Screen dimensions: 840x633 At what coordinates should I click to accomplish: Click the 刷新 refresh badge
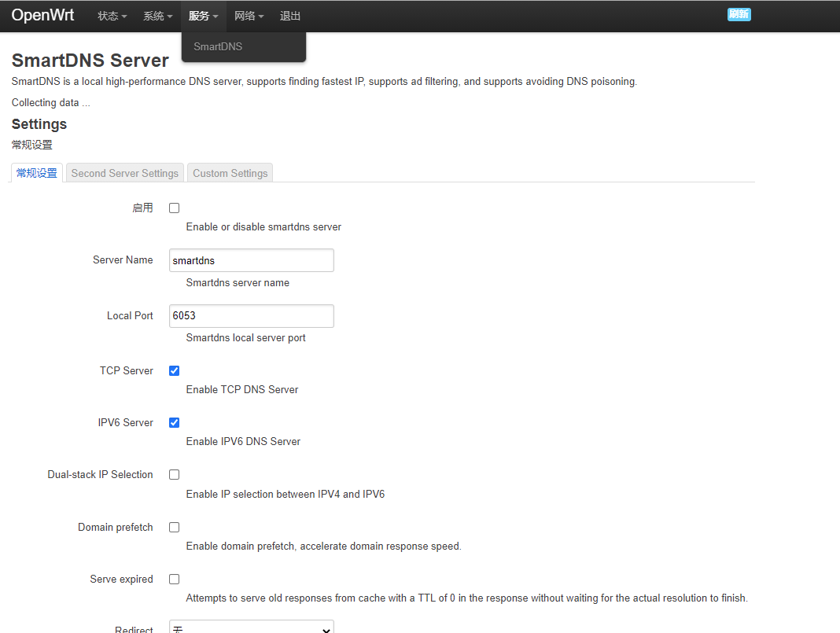(x=739, y=14)
